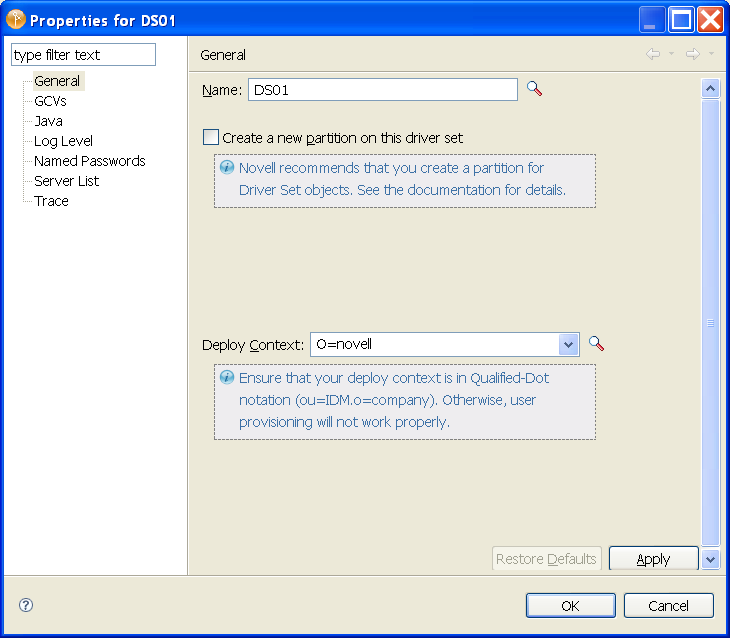Viewport: 730px width, 638px height.
Task: Open the help question mark icon
Action: coord(26,605)
